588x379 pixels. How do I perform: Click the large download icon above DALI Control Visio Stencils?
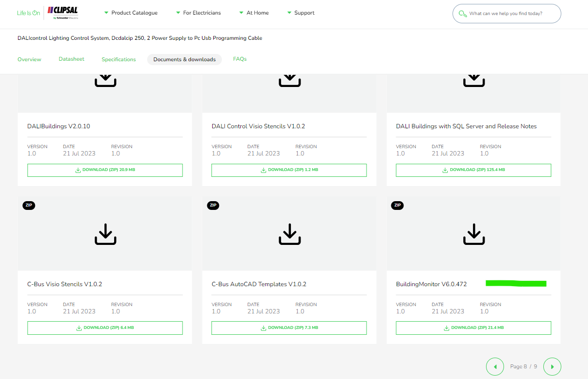(289, 80)
